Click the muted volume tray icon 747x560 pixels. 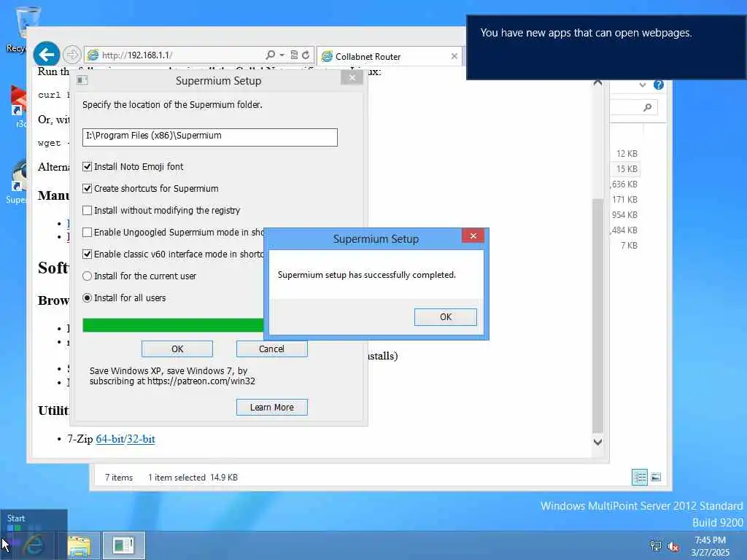tap(673, 547)
